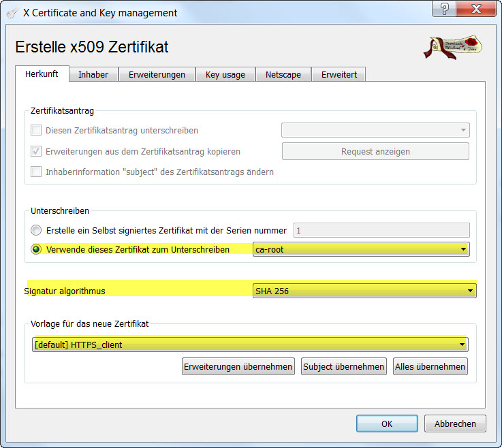The width and height of the screenshot is (502, 448).
Task: Click the XCA feather icon in title bar
Action: point(12,12)
